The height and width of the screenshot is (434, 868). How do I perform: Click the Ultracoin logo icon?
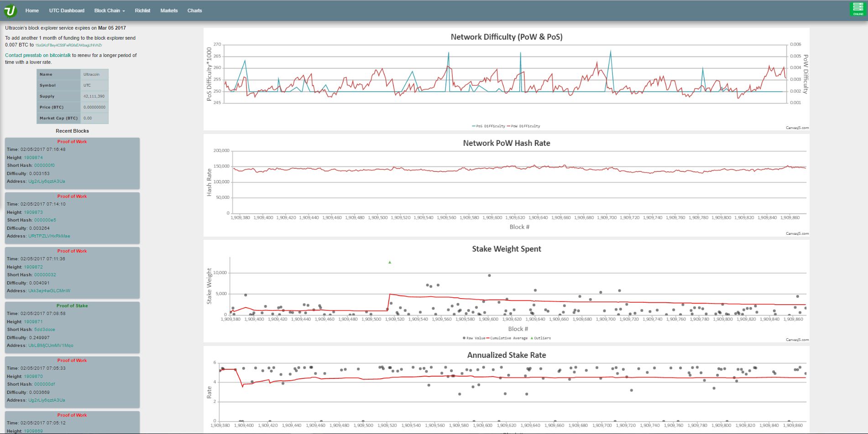tap(10, 10)
